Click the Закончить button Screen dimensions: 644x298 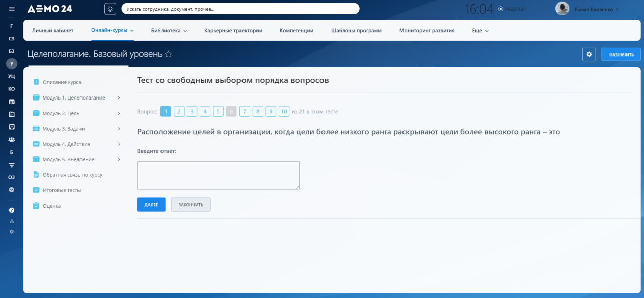click(x=191, y=205)
